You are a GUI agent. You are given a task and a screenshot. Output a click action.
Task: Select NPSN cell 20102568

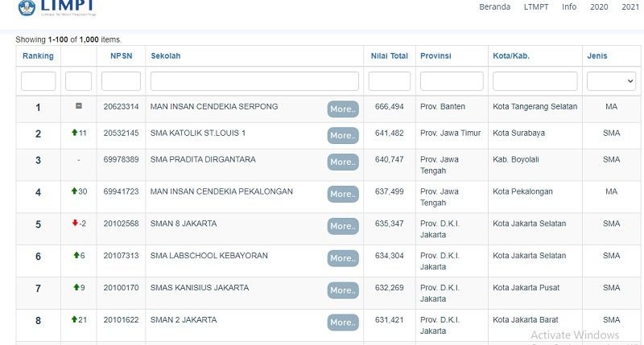click(122, 223)
